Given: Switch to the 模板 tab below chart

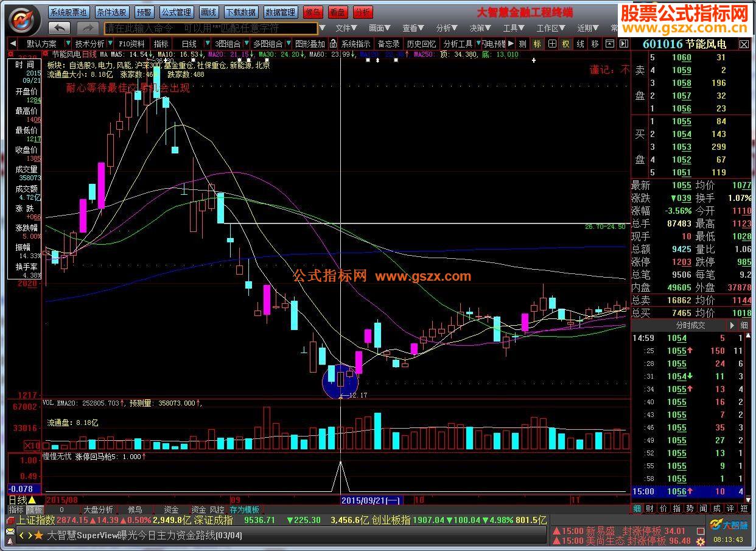Looking at the screenshot, I should click(35, 510).
